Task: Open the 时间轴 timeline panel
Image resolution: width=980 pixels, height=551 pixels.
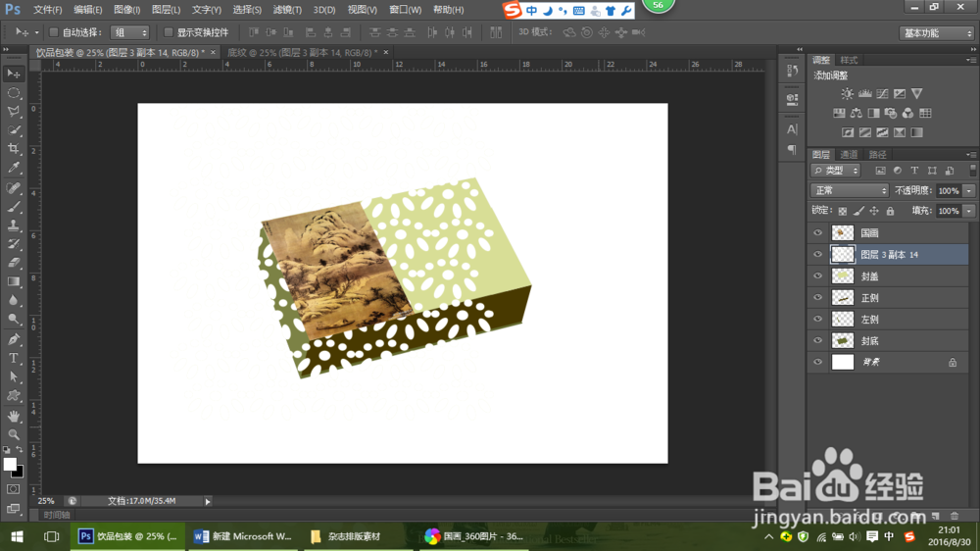Action: (57, 515)
